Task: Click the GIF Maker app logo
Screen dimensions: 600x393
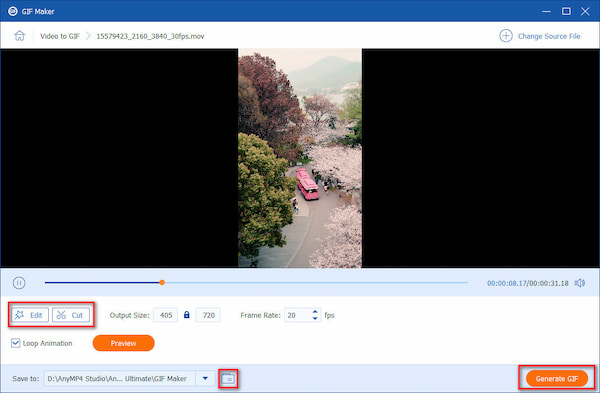Action: [x=13, y=11]
